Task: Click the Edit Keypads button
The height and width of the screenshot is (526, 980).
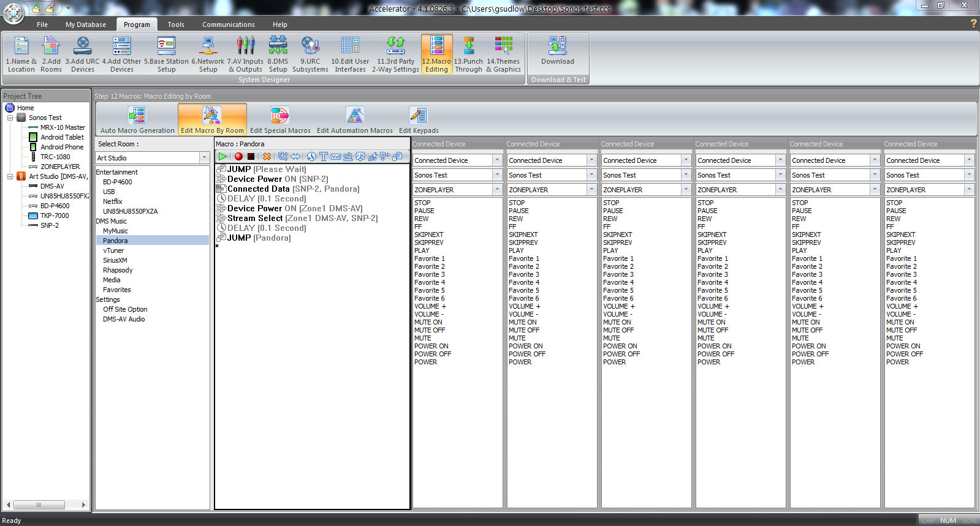Action: (x=419, y=119)
